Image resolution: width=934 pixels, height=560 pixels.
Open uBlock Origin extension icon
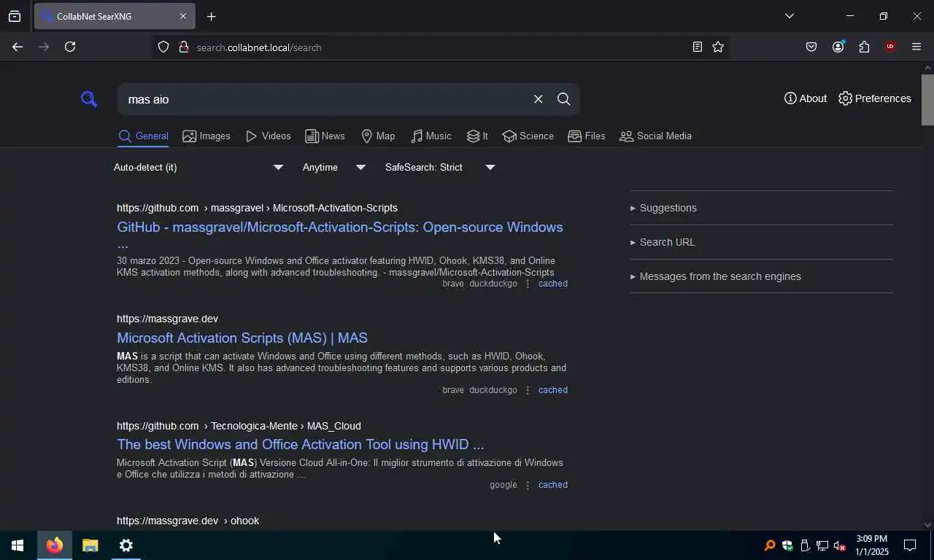click(x=889, y=47)
